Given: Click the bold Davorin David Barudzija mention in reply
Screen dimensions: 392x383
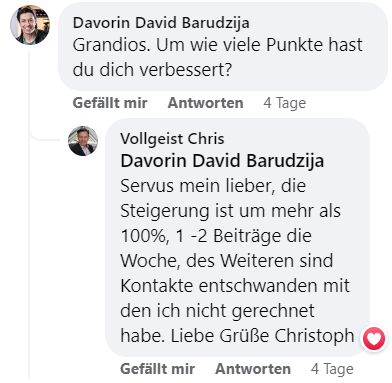Looking at the screenshot, I should tap(222, 161).
